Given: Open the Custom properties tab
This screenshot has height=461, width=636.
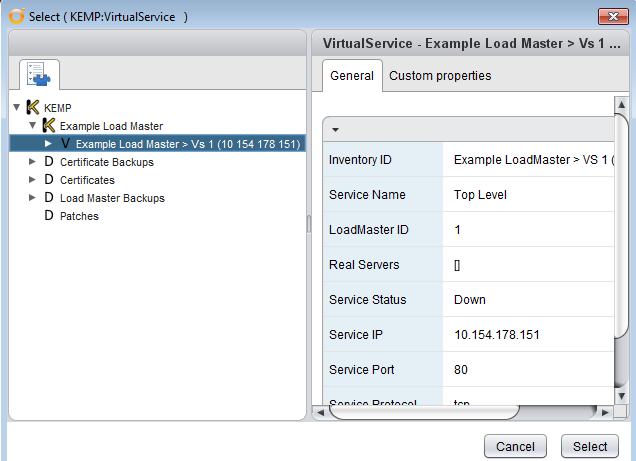Looking at the screenshot, I should pyautogui.click(x=440, y=76).
